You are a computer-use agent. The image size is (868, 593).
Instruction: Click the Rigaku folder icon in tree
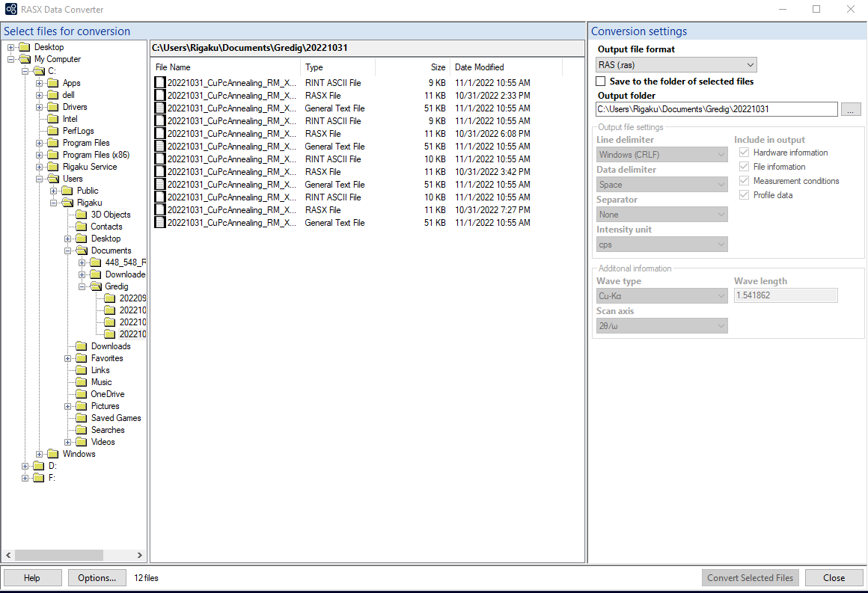click(67, 203)
